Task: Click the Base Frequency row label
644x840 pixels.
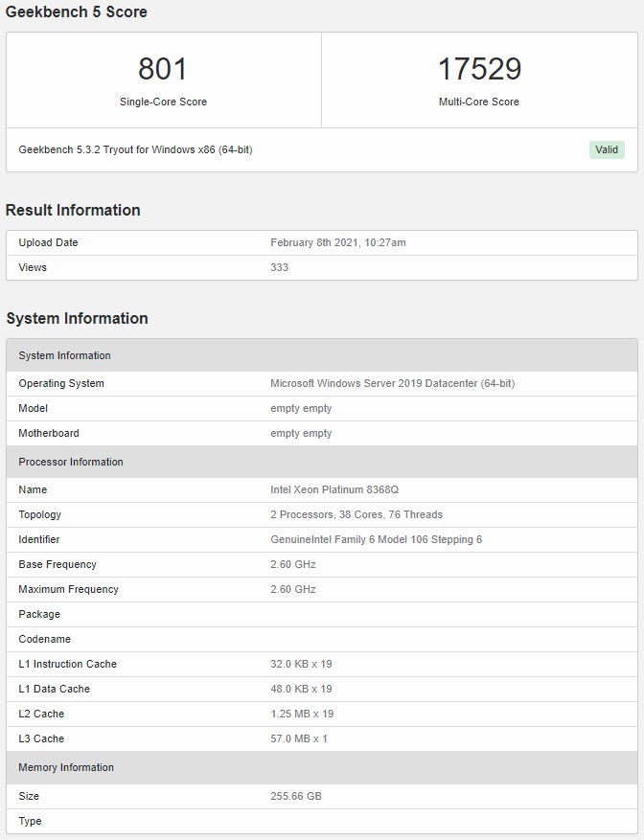Action: pyautogui.click(x=57, y=564)
